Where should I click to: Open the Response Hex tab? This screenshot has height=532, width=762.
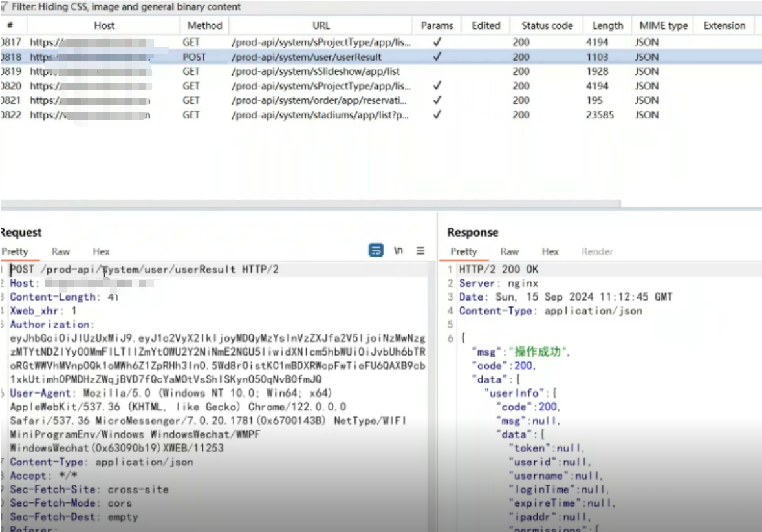point(550,251)
